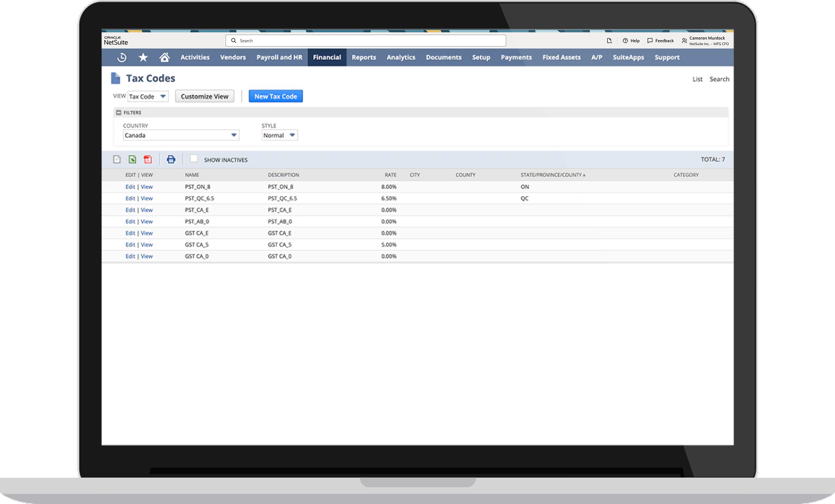Click the search magnifier icon
The height and width of the screenshot is (504, 835).
click(234, 41)
